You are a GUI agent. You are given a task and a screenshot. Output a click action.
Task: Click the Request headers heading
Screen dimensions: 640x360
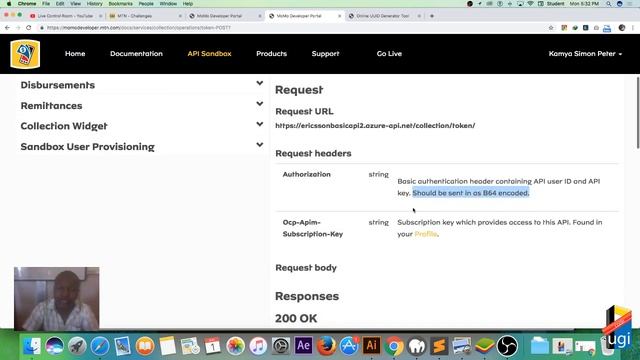pyautogui.click(x=313, y=153)
